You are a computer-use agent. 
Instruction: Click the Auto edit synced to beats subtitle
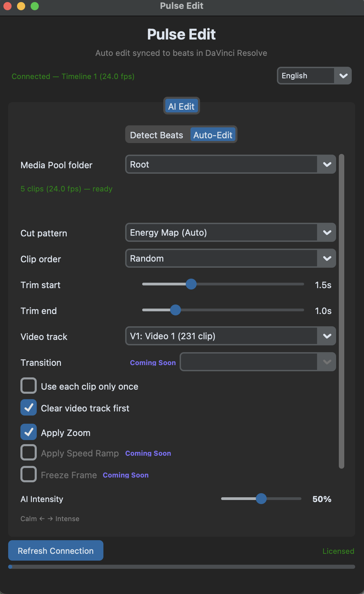coord(181,53)
